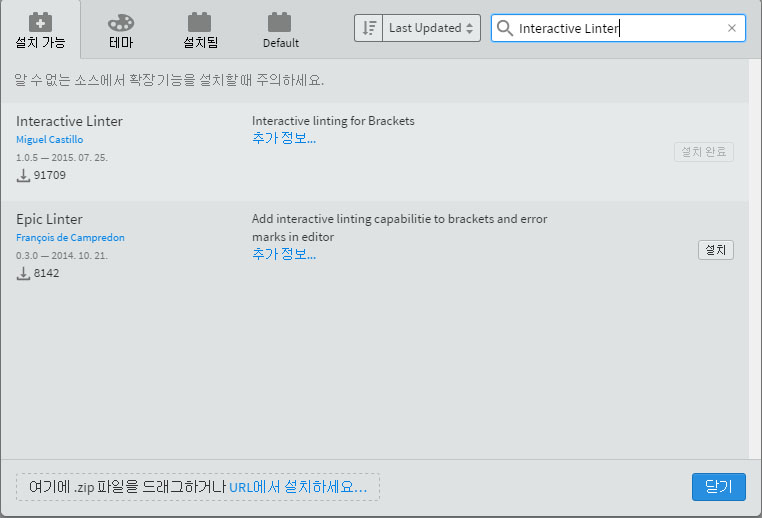Open 추가 정보 link for Interactive Linter
This screenshot has height=518, width=762.
[x=284, y=138]
